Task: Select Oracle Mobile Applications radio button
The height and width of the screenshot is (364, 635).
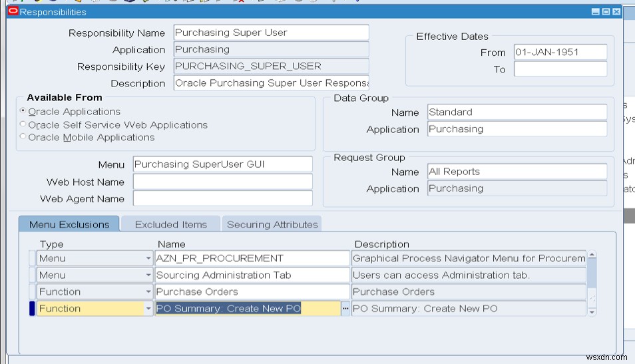Action: (x=23, y=136)
